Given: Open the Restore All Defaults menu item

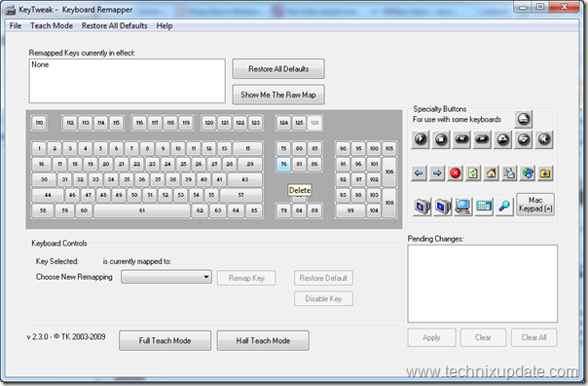Looking at the screenshot, I should point(114,26).
